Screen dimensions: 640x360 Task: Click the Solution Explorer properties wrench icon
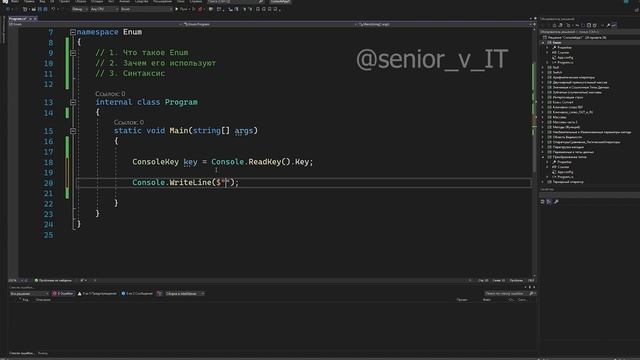tap(608, 25)
